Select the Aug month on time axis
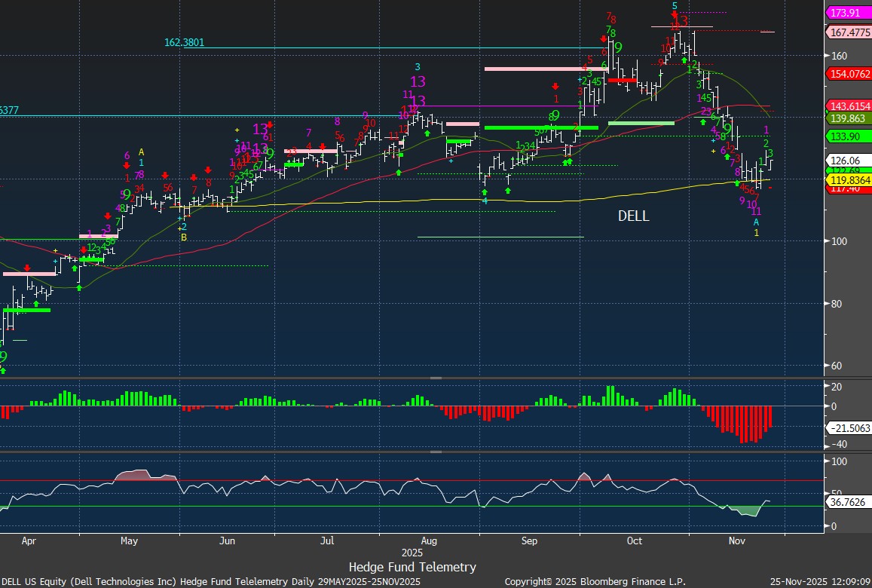Viewport: 872px width, 588px height. (x=428, y=541)
